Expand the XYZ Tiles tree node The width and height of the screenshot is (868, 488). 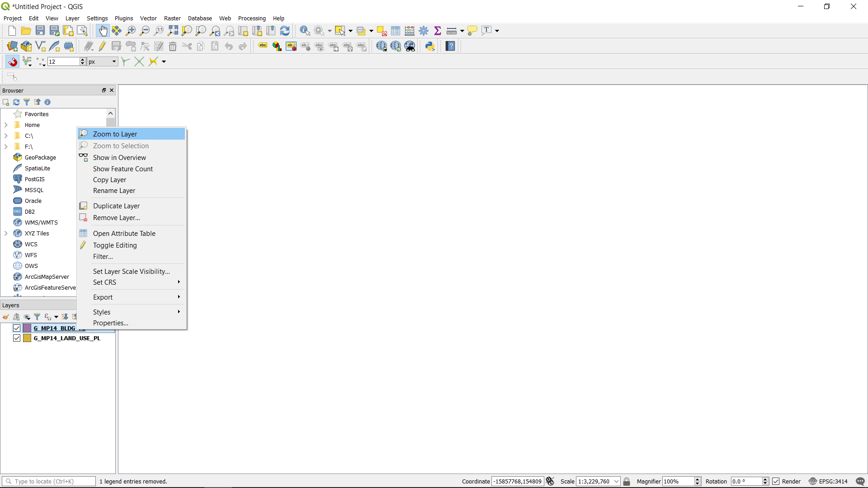pos(6,233)
